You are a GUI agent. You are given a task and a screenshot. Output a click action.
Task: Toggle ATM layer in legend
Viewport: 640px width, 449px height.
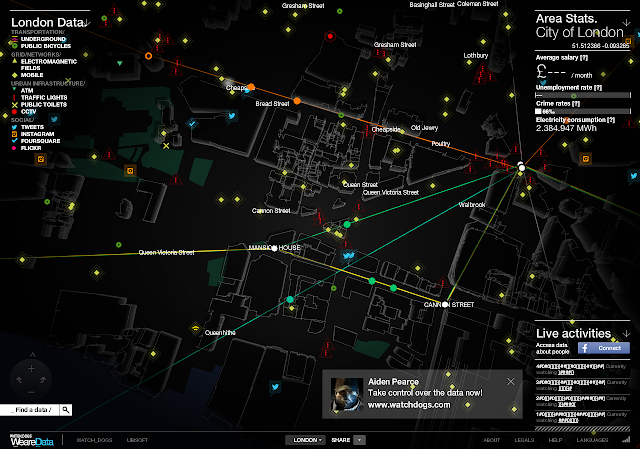23,91
